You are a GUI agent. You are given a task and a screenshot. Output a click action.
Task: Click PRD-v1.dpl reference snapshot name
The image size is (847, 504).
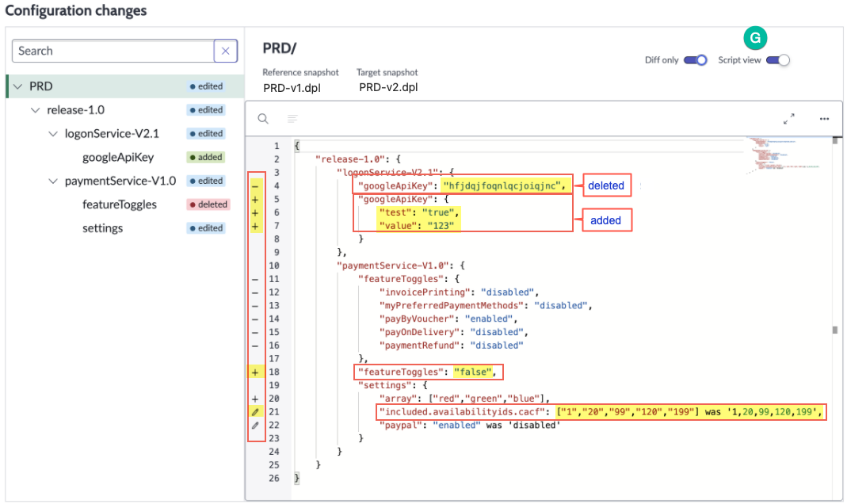292,87
